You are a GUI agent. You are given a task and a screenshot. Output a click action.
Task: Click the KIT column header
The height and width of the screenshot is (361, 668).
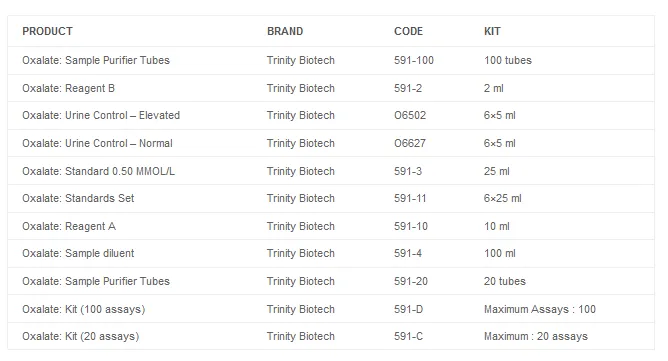coord(492,31)
